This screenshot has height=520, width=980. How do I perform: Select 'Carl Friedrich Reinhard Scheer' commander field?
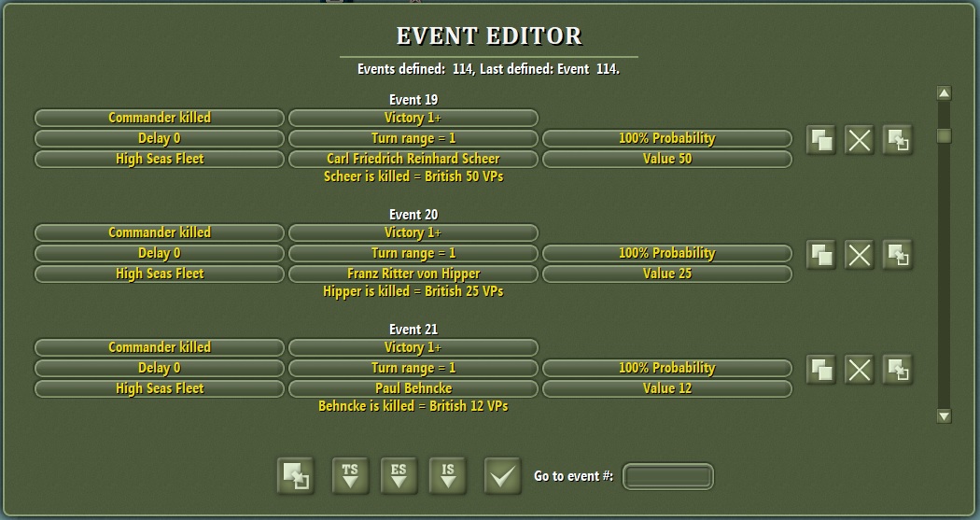(x=413, y=160)
